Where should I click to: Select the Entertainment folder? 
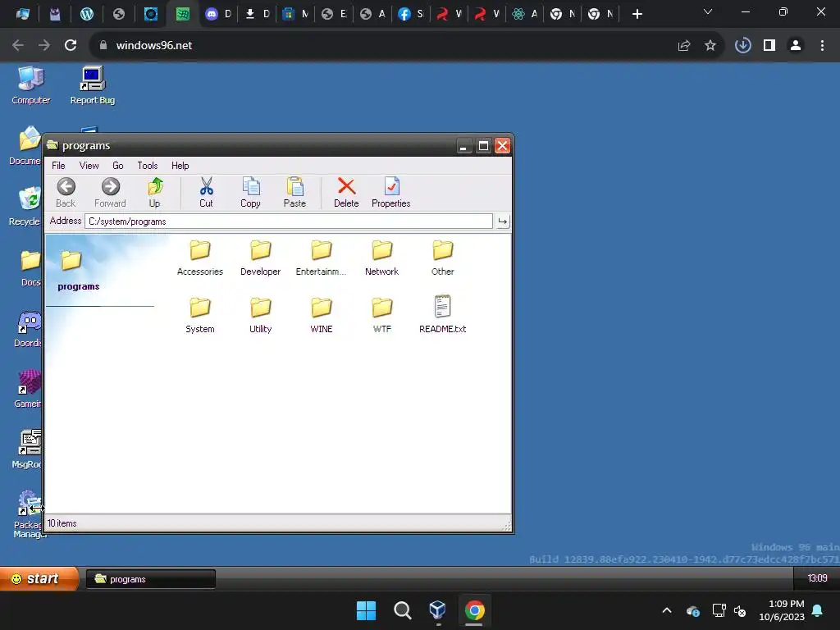322,258
